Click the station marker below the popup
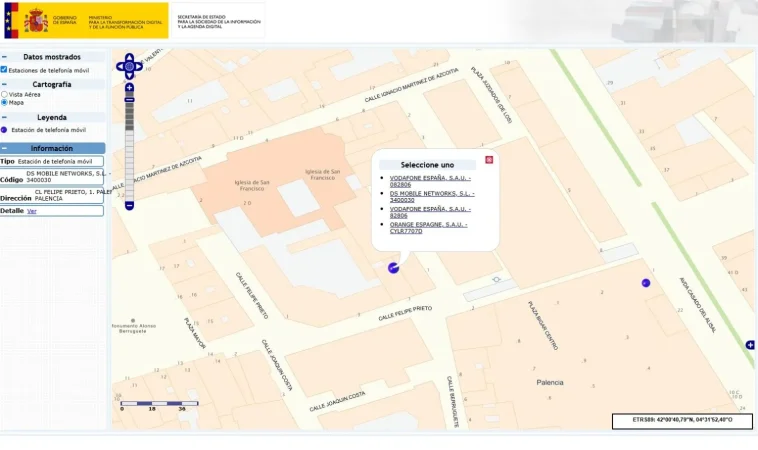 pos(393,267)
